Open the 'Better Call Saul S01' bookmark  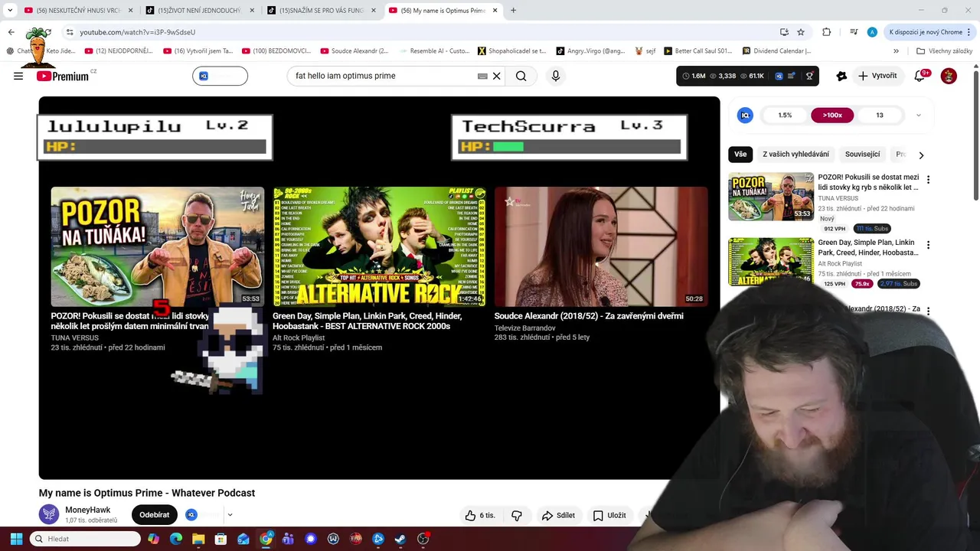[x=698, y=51]
